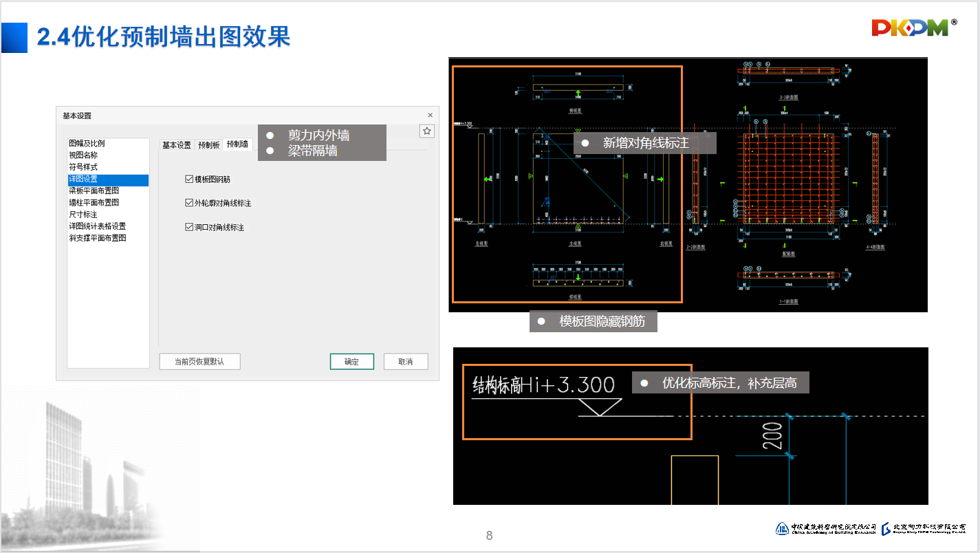The height and width of the screenshot is (553, 980).
Task: Go to 梁板平面布置图 settings
Action: coord(94,191)
